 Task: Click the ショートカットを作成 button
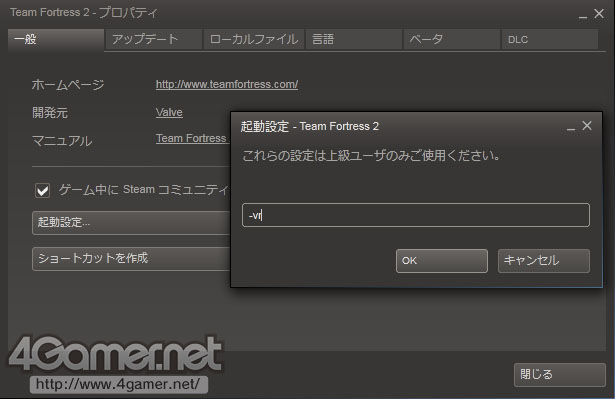pos(131,259)
